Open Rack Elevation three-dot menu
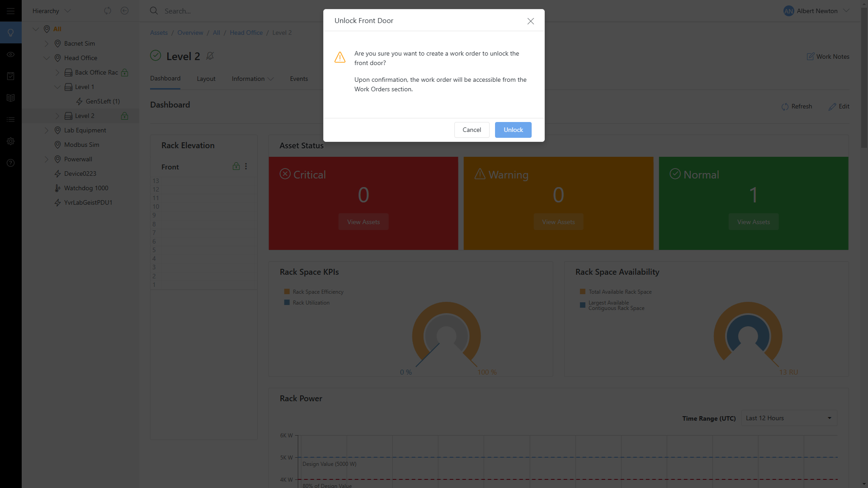The height and width of the screenshot is (488, 868). (x=246, y=166)
